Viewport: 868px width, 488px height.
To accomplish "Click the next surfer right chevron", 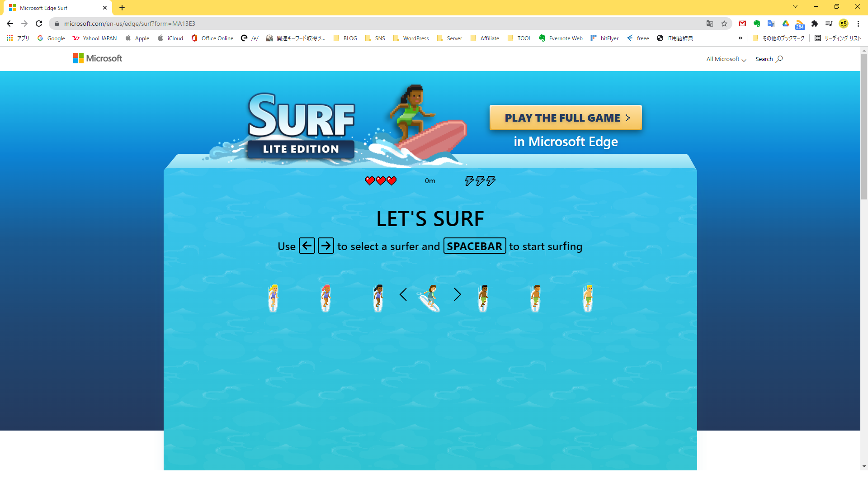I will (x=458, y=295).
